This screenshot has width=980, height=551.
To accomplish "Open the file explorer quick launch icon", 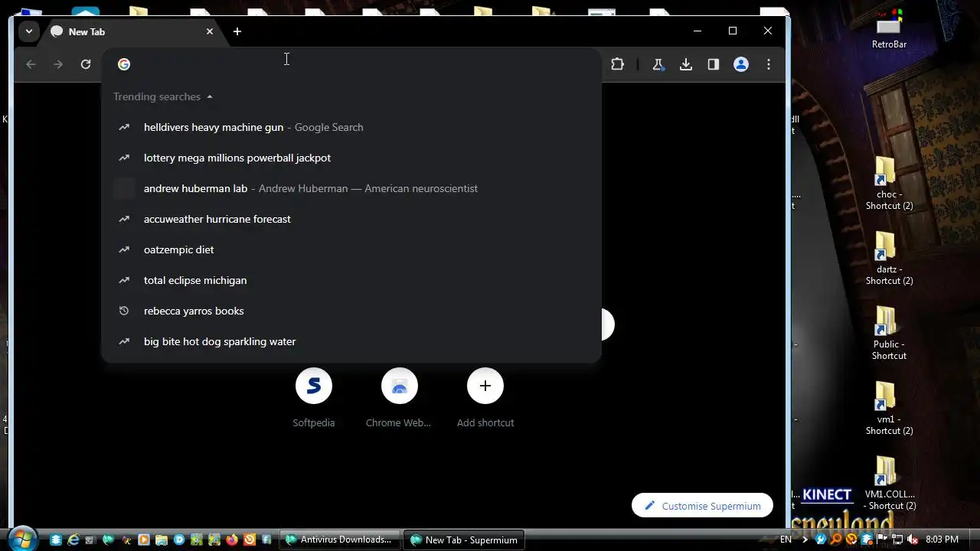I will [161, 540].
